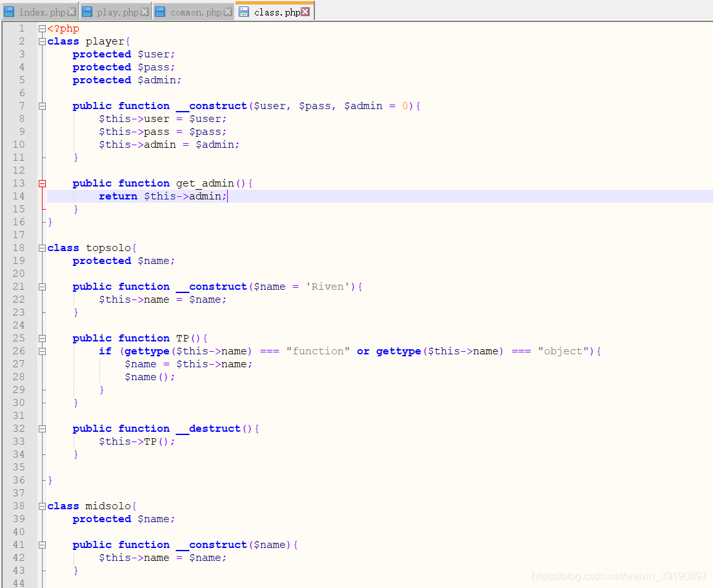Collapse midsolo __construct fold marker on line 41
Screen dimensions: 713x588
pos(43,545)
